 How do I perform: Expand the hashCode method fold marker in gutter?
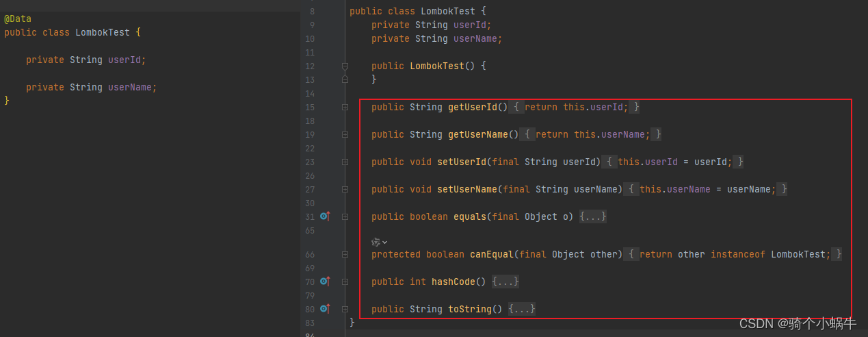345,282
